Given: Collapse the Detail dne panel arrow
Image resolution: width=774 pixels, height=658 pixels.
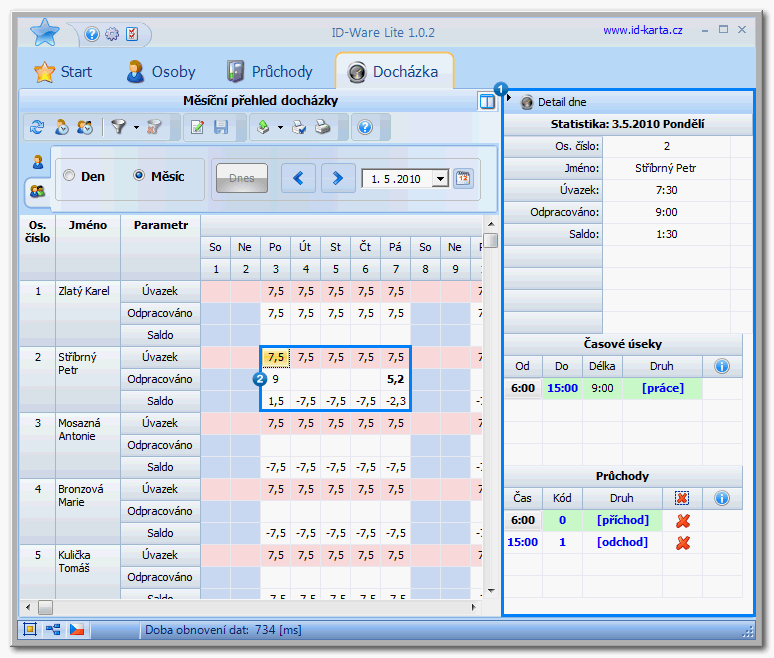Looking at the screenshot, I should 509,98.
